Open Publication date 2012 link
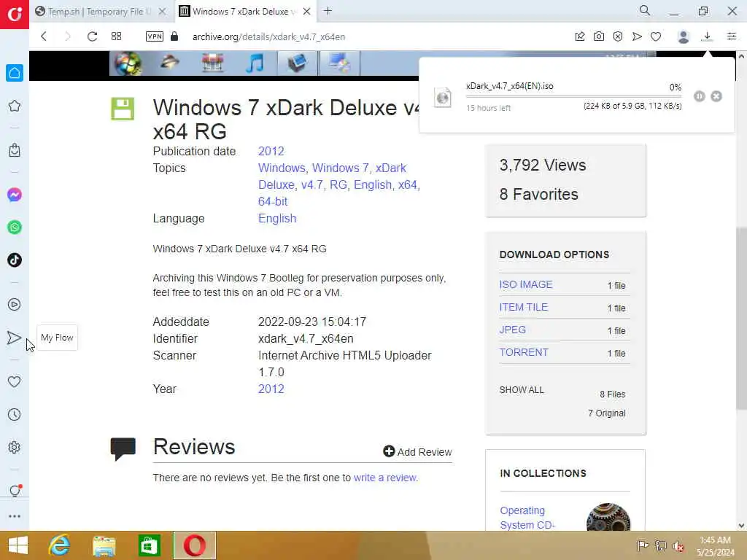This screenshot has width=747, height=560. [271, 151]
